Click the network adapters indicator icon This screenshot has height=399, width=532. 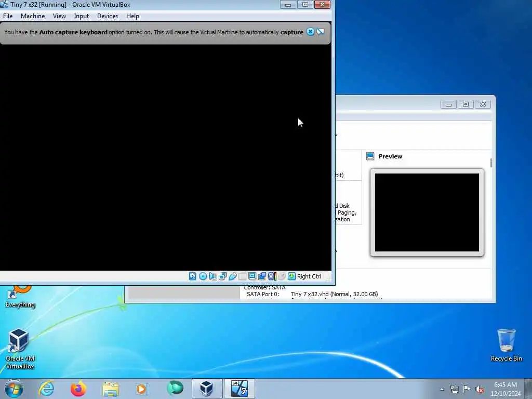point(222,276)
